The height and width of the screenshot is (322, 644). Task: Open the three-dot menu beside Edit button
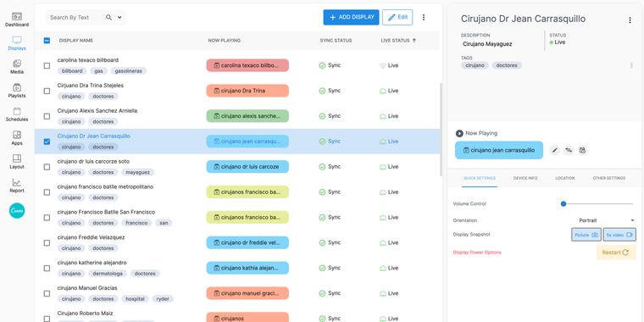tap(424, 17)
